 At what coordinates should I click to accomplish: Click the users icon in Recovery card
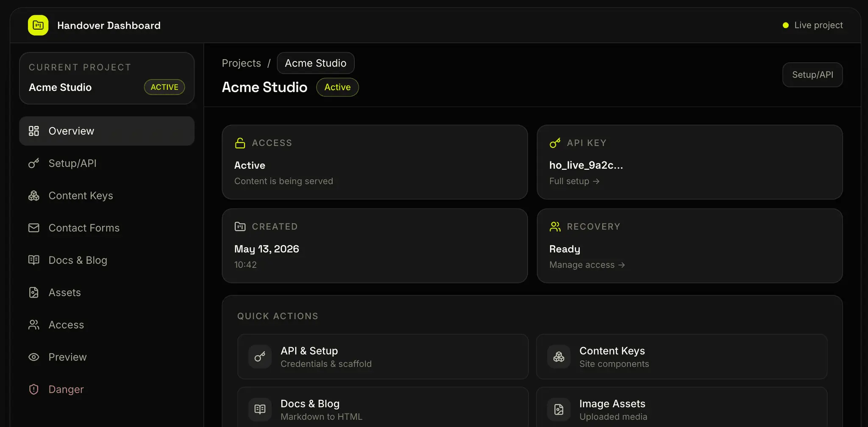(555, 227)
